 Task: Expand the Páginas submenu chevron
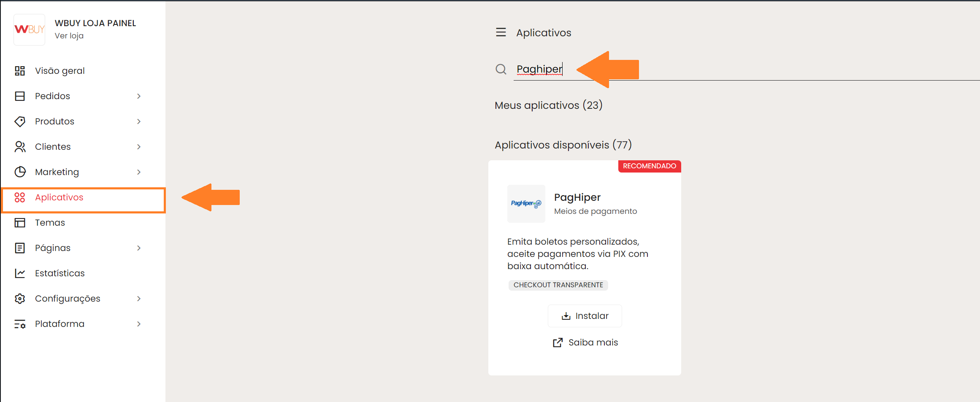pyautogui.click(x=139, y=248)
